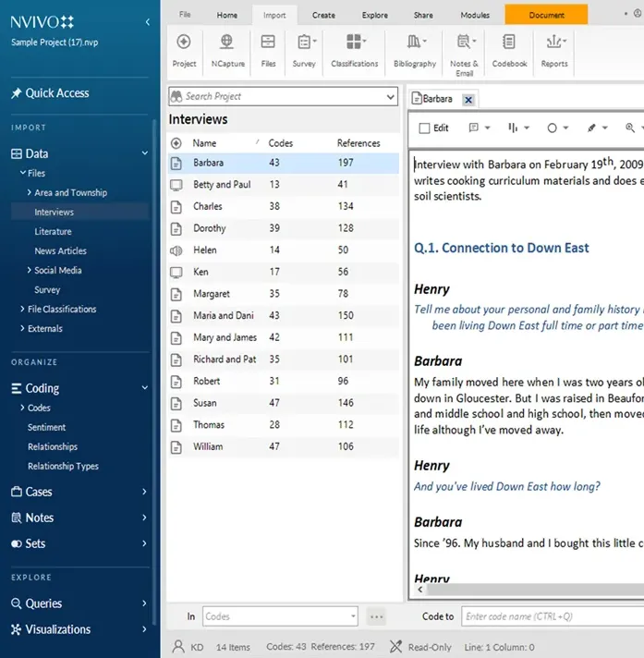Open the Sets section

click(35, 543)
